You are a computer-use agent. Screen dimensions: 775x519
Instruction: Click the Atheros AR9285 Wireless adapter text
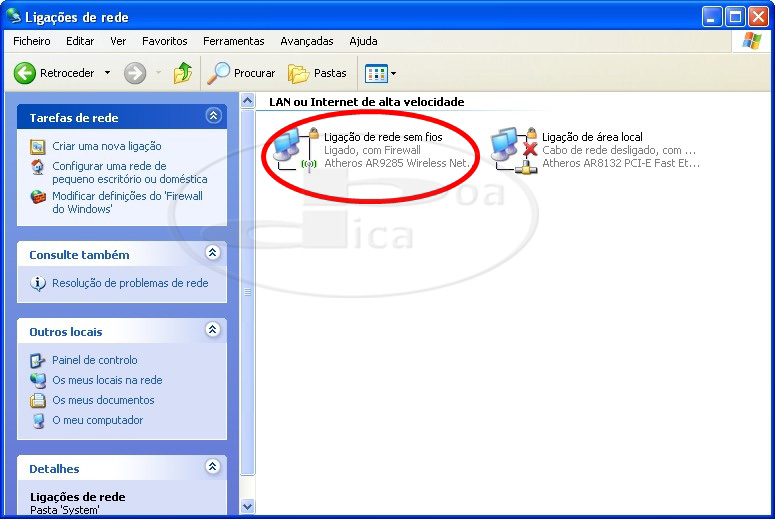pos(397,163)
